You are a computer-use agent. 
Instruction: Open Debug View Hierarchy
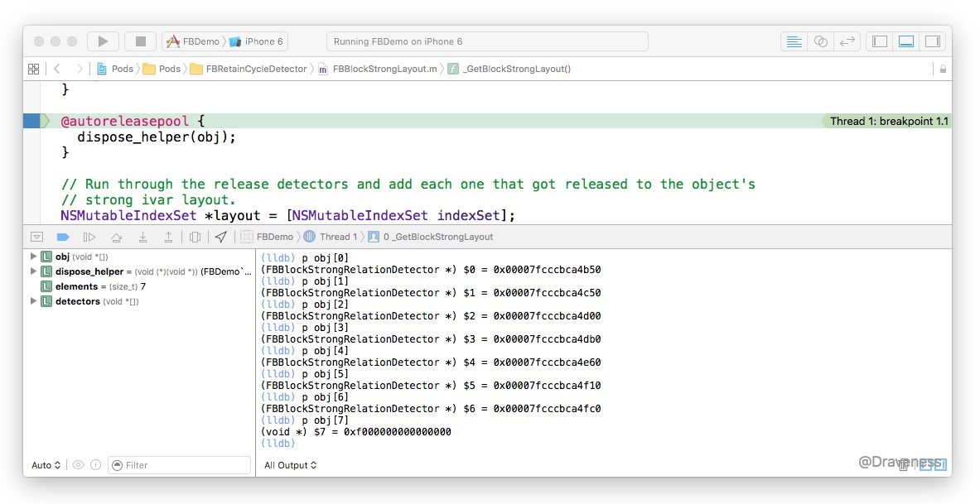click(x=195, y=237)
